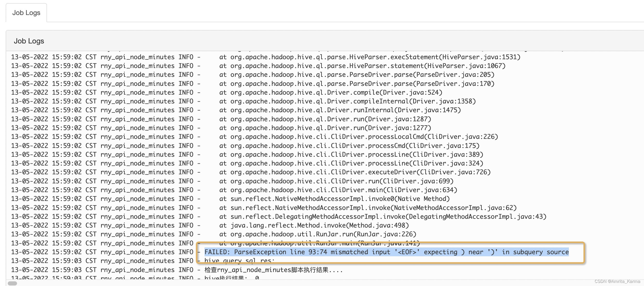Open the Job Logs tab
Image resolution: width=644 pixels, height=286 pixels.
click(26, 13)
